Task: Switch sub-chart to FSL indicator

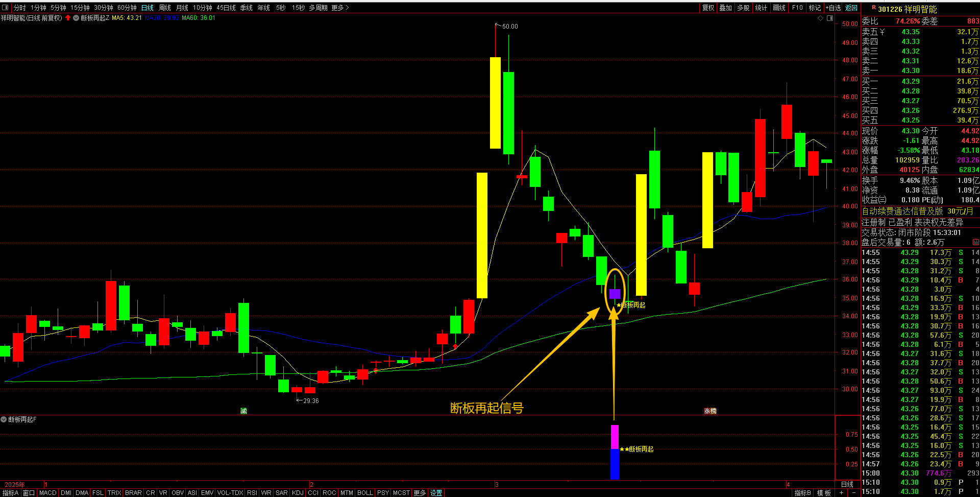Action: click(98, 493)
